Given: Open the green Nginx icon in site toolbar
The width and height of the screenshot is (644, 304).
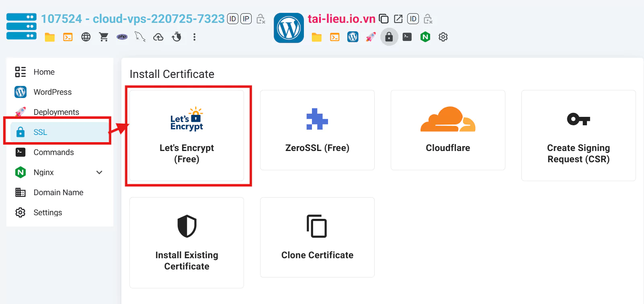Looking at the screenshot, I should click(425, 37).
